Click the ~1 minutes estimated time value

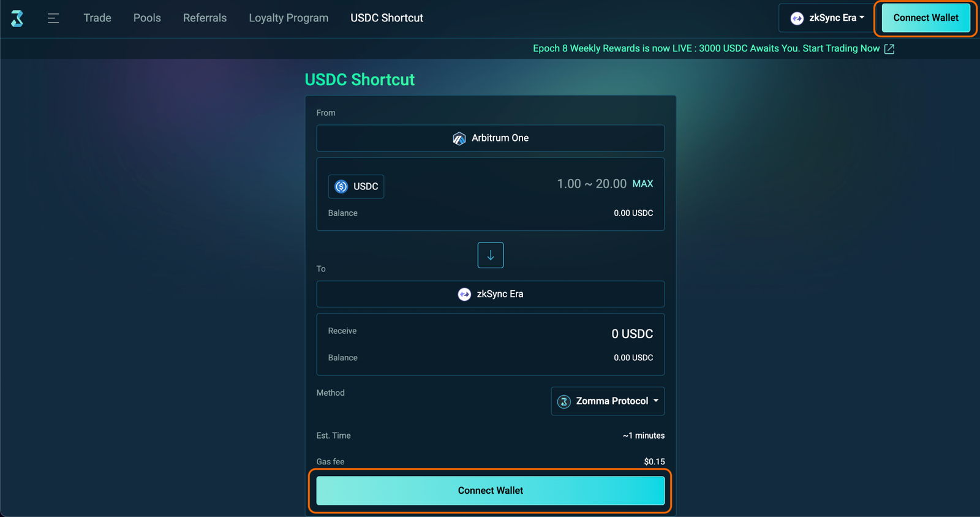click(644, 436)
